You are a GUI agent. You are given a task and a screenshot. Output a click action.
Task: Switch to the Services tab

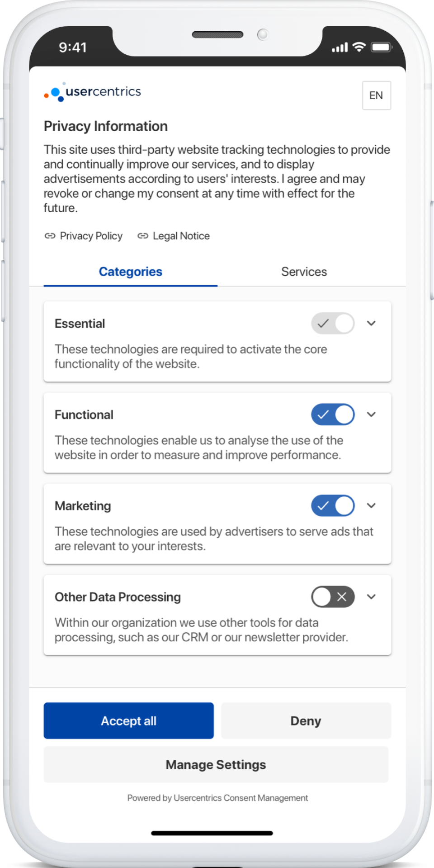pyautogui.click(x=304, y=272)
